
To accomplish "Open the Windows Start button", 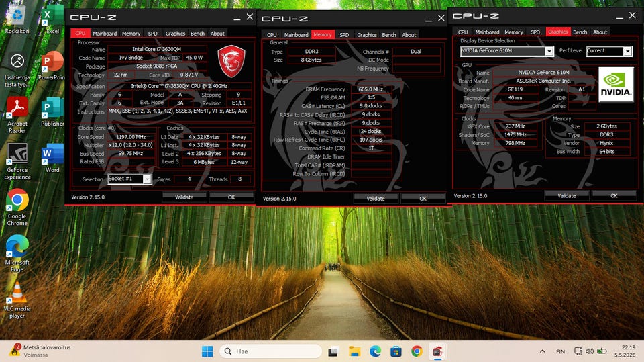I will [x=207, y=351].
